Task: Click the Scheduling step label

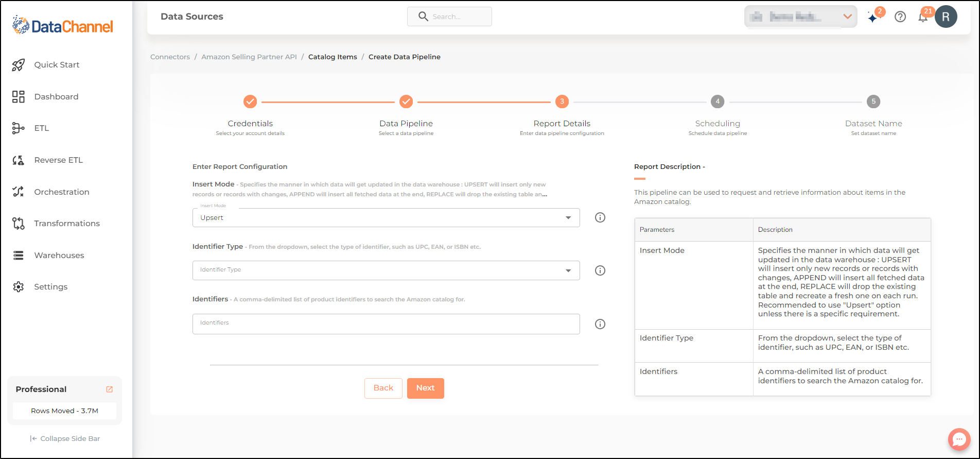Action: click(x=717, y=124)
